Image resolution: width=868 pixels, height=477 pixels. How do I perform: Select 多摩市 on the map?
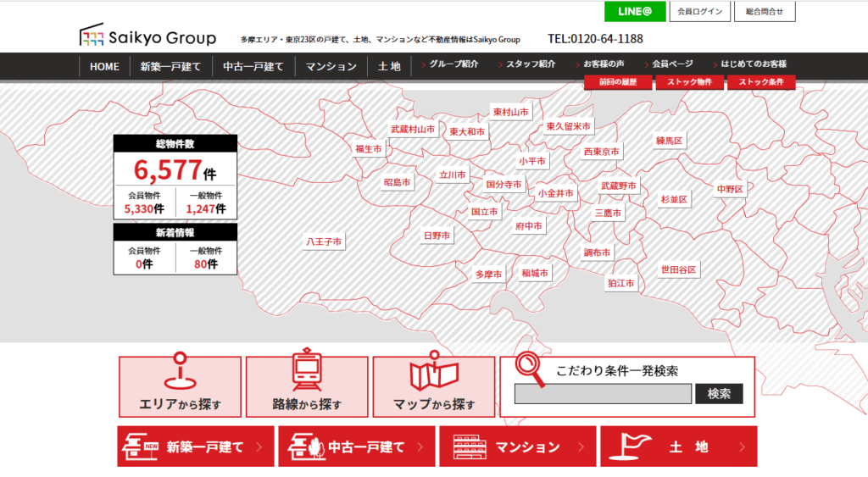488,275
